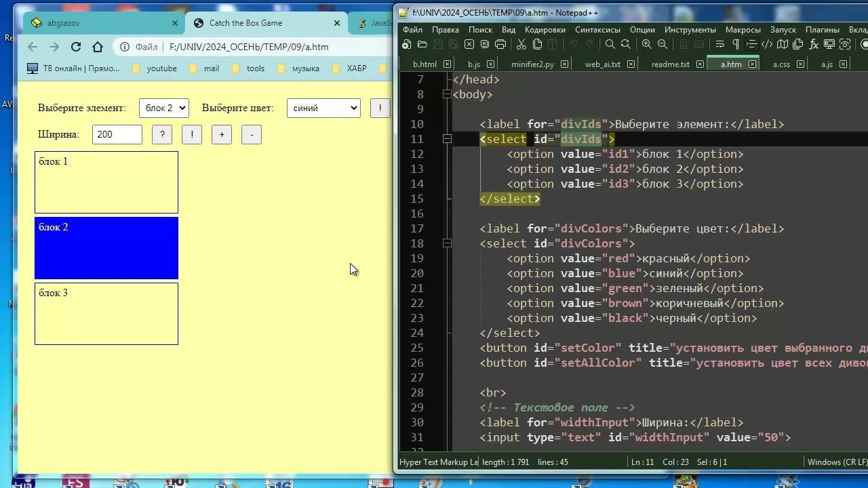
Task: Reload the a.htm page in browser
Action: (x=76, y=47)
